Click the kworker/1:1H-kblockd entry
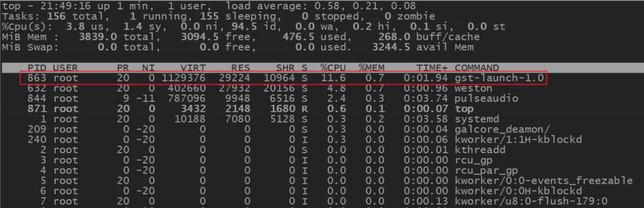 point(518,140)
